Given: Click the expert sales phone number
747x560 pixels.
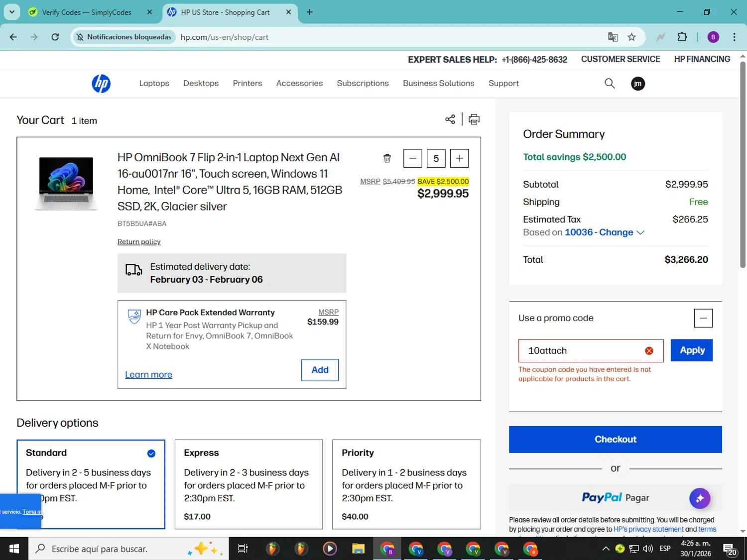Looking at the screenshot, I should pos(534,60).
